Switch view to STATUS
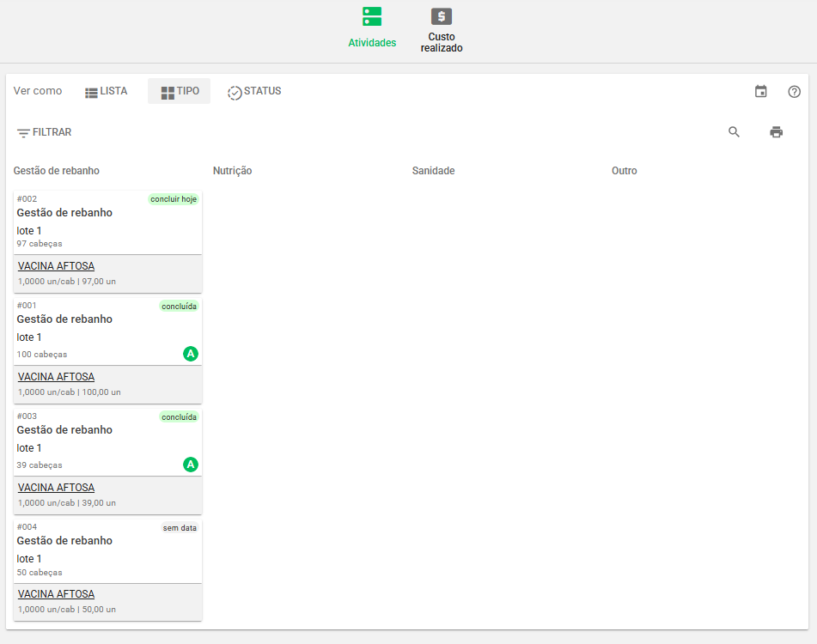The height and width of the screenshot is (644, 817). click(254, 91)
